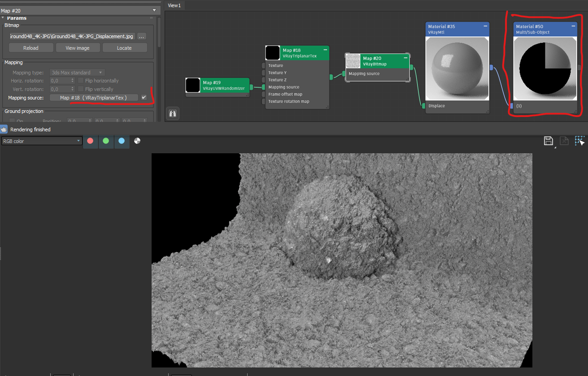The image size is (588, 376).
Task: Click the Locate button
Action: click(124, 48)
